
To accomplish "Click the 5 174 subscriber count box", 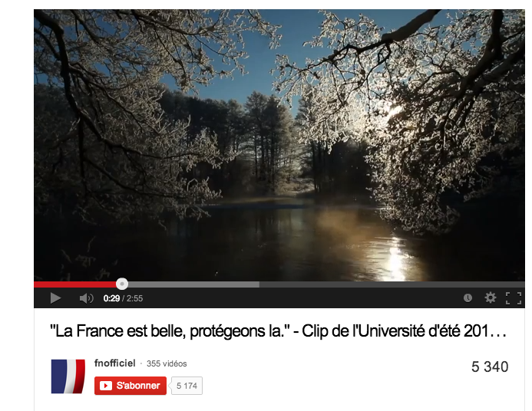I will tap(187, 386).
